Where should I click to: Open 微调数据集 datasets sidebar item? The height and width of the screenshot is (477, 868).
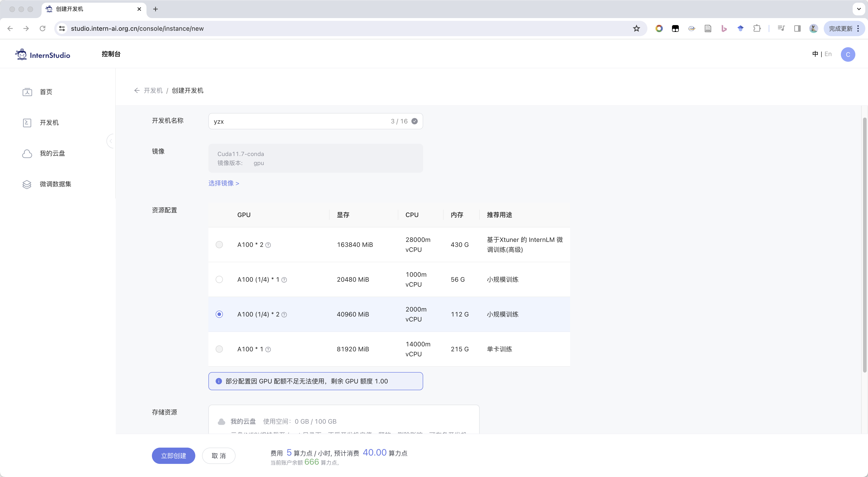tap(55, 184)
